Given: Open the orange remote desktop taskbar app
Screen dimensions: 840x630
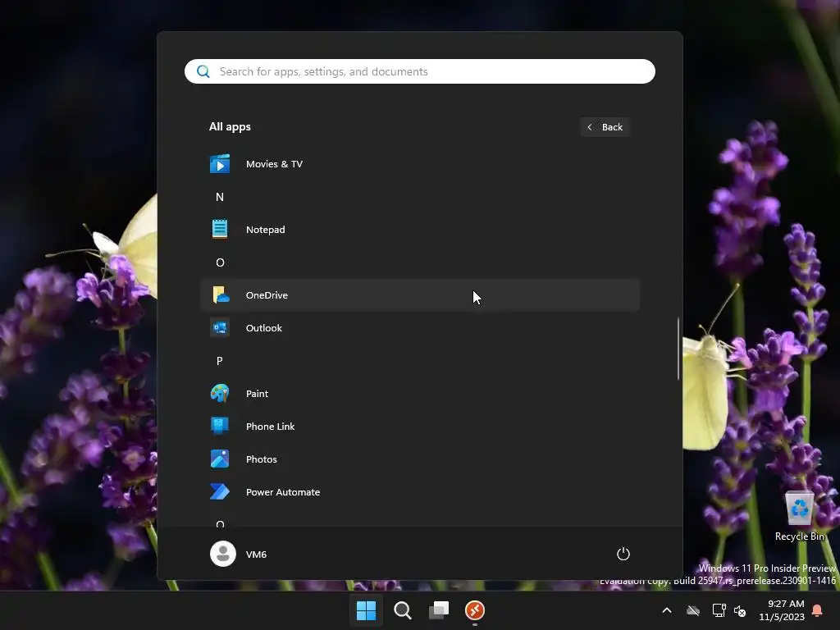Looking at the screenshot, I should [x=475, y=610].
